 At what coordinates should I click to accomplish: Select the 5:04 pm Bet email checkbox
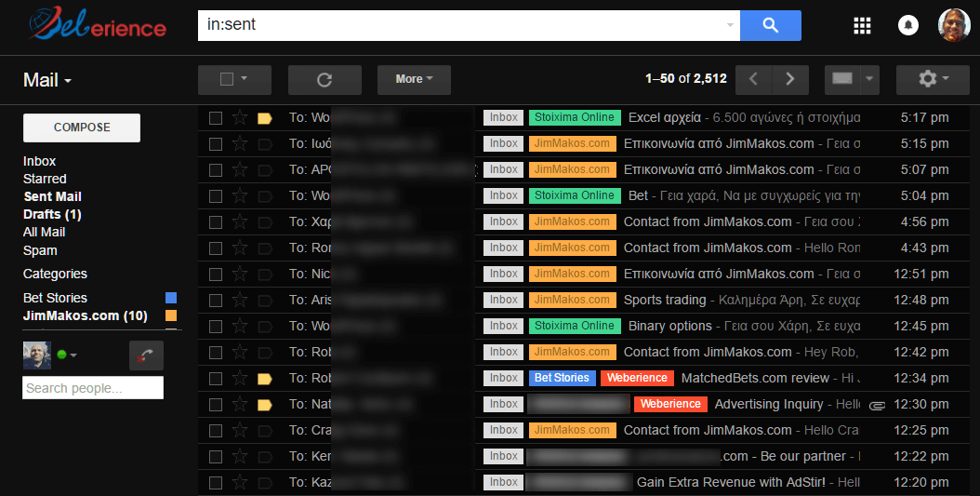point(216,196)
